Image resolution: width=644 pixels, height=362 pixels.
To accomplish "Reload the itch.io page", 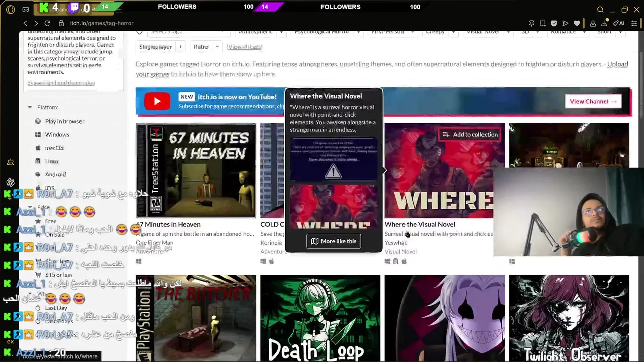I will click(x=47, y=23).
